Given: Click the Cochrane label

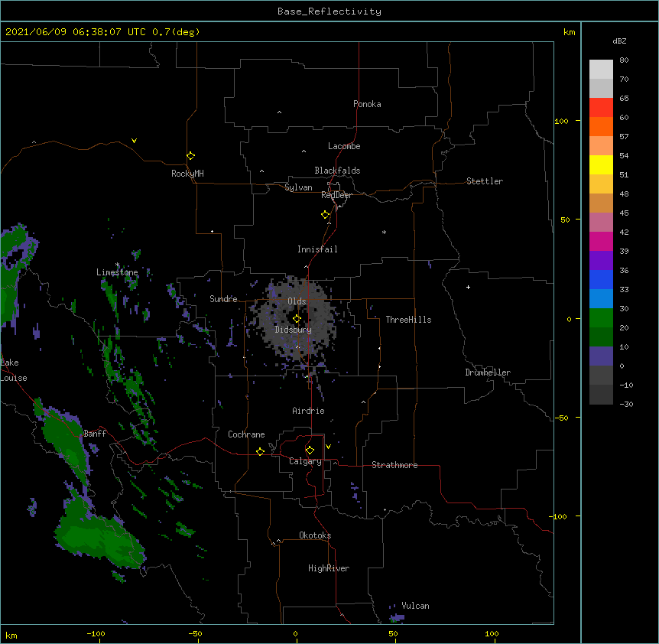Looking at the screenshot, I should 246,434.
